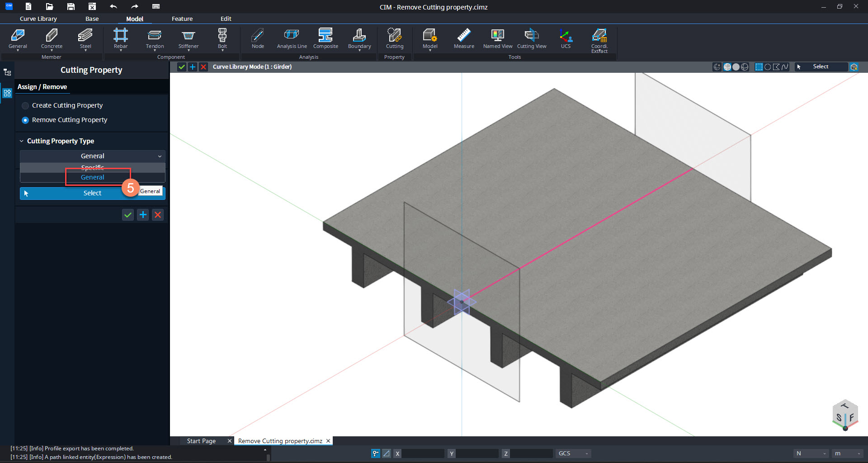Switch to the Curve Library ribbon tab
Image resolution: width=868 pixels, height=463 pixels.
[38, 19]
